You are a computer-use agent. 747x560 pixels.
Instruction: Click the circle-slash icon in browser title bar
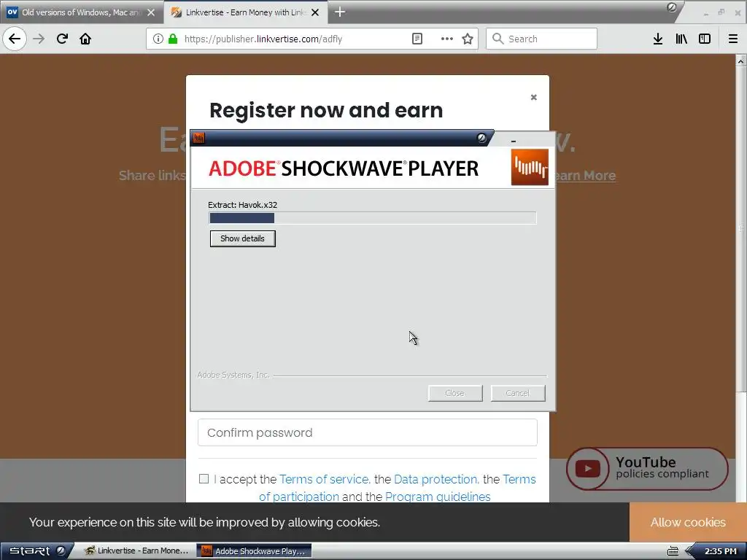pos(672,7)
